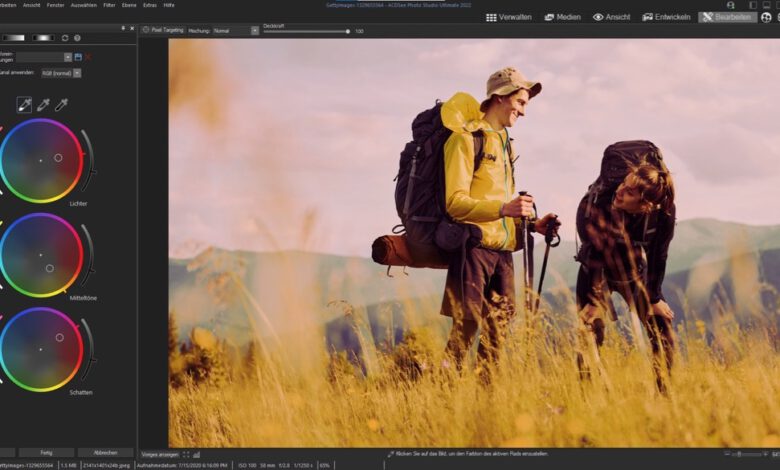Pin the panel using the pin icon
780x470 pixels.
123,28
